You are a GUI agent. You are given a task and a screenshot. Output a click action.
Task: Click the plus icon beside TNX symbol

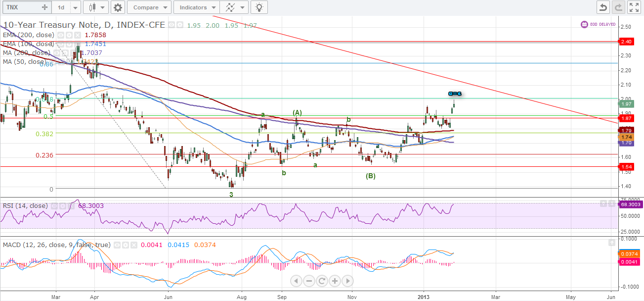(x=45, y=7)
